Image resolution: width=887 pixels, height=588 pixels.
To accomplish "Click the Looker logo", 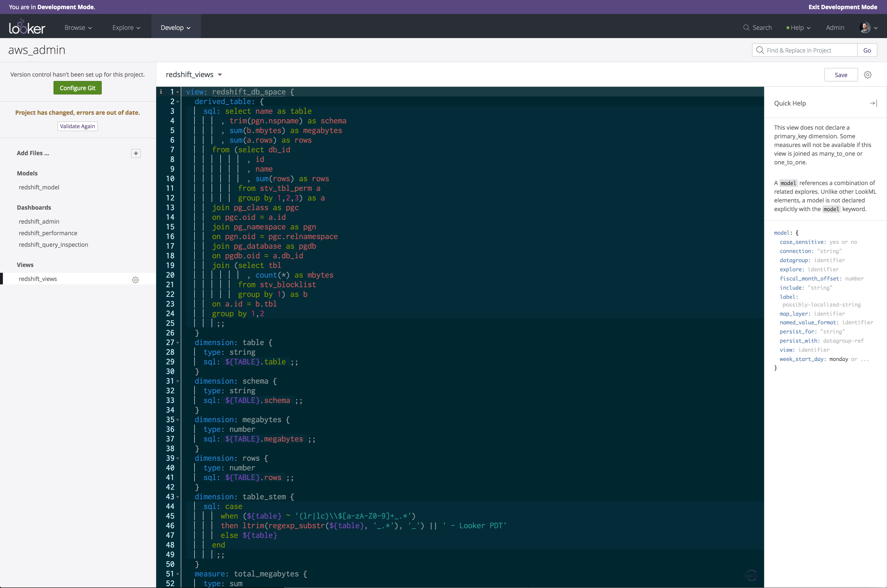I will click(27, 27).
